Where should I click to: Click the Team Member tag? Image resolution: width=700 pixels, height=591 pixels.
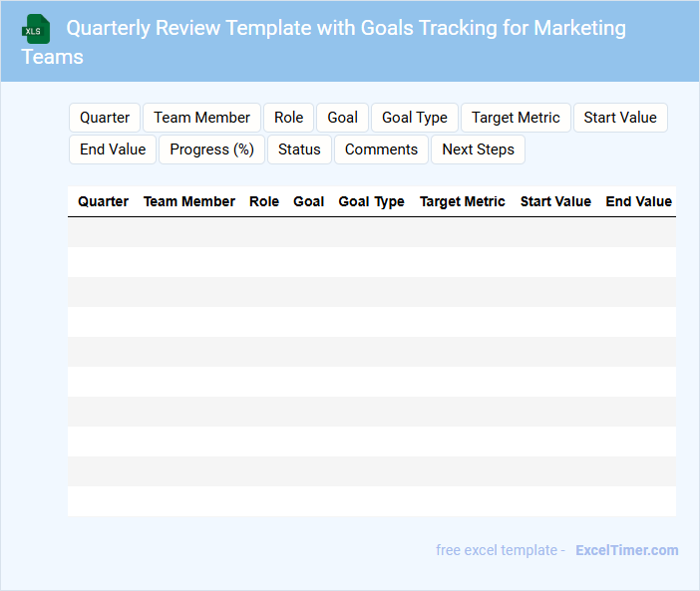click(201, 118)
